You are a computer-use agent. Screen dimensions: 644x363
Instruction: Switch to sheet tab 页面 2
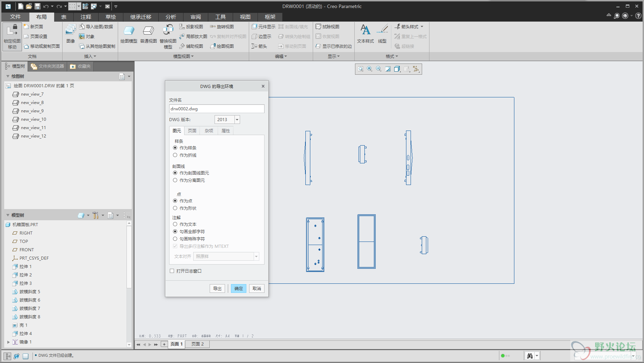(x=197, y=344)
